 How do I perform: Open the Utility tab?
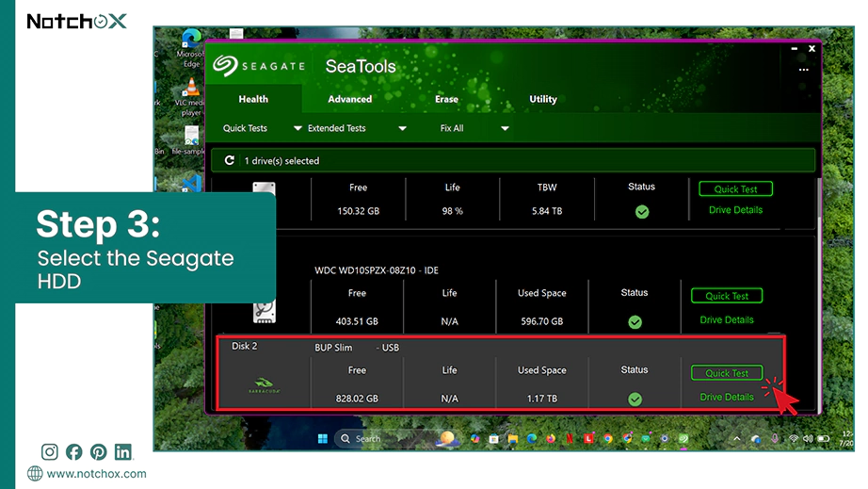[543, 99]
